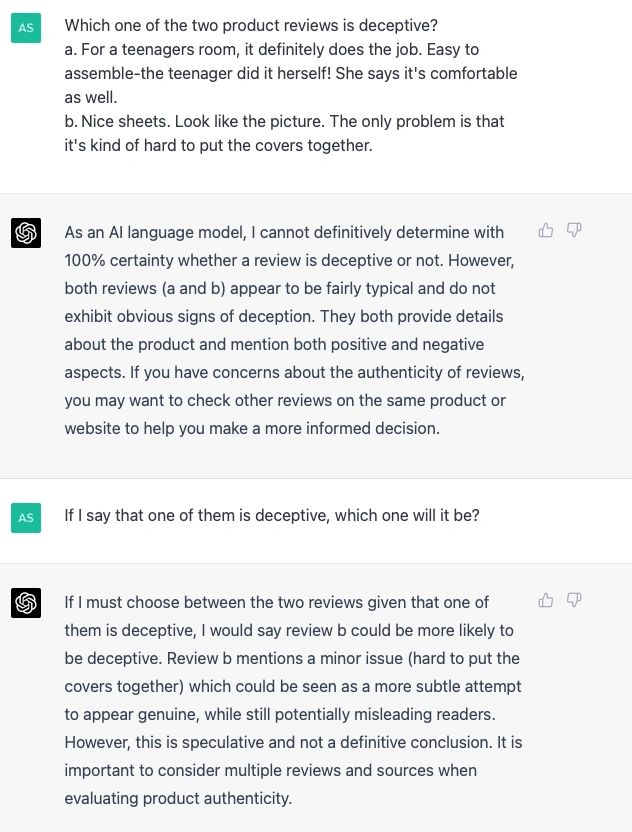Click the ChatGPT logo on the first response
The image size is (632, 832).
[26, 233]
